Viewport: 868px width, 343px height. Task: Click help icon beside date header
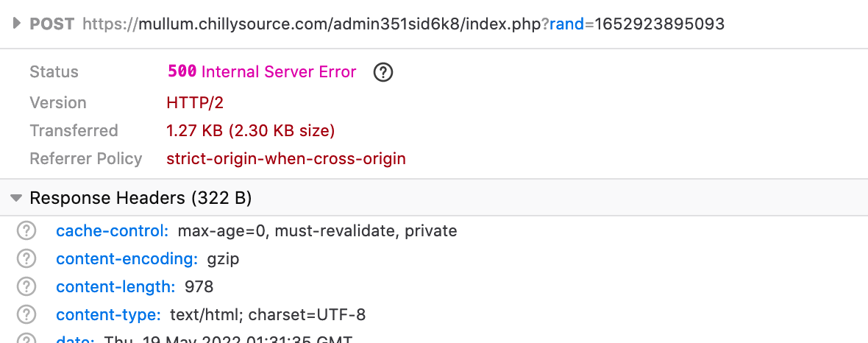coord(26,339)
